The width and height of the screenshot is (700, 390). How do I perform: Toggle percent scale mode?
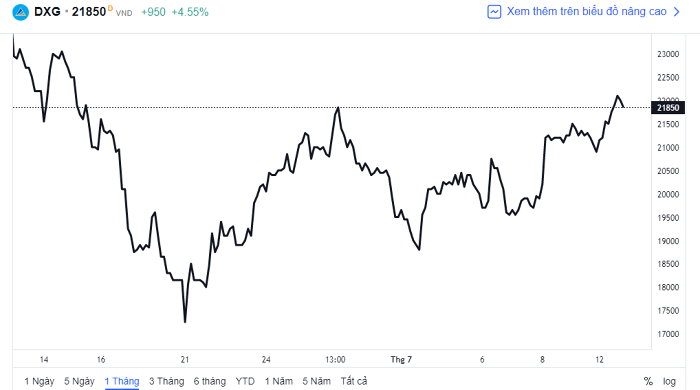(x=648, y=381)
